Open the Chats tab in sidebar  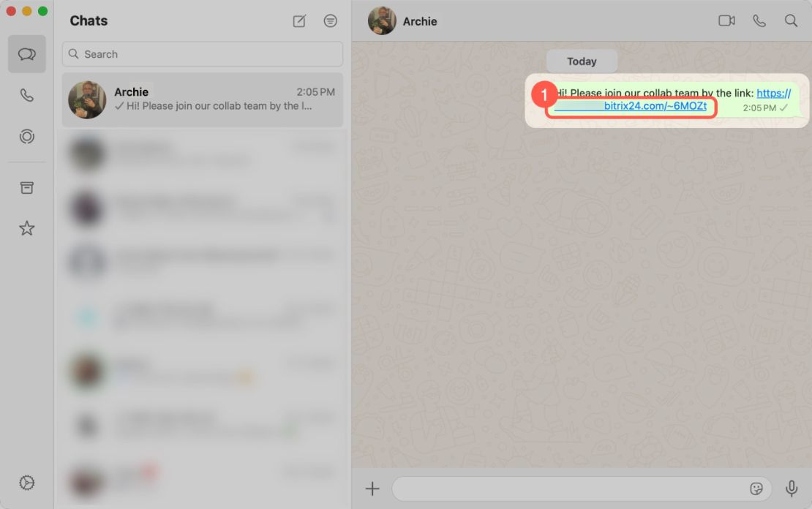(x=26, y=54)
